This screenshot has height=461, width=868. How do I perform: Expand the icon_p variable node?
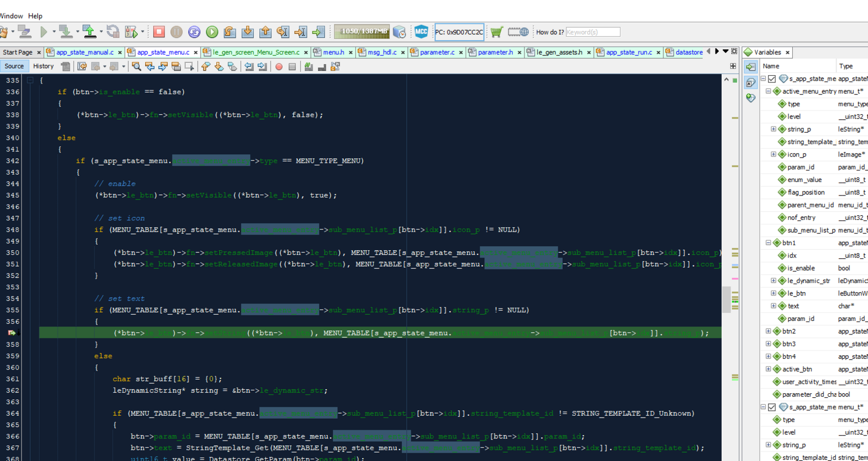click(x=774, y=154)
